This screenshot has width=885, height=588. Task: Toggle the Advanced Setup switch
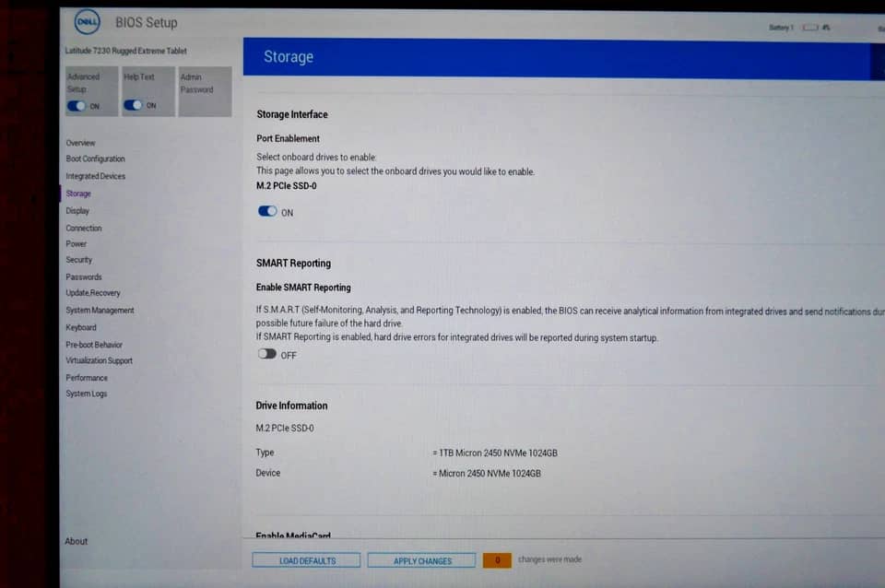click(x=77, y=106)
